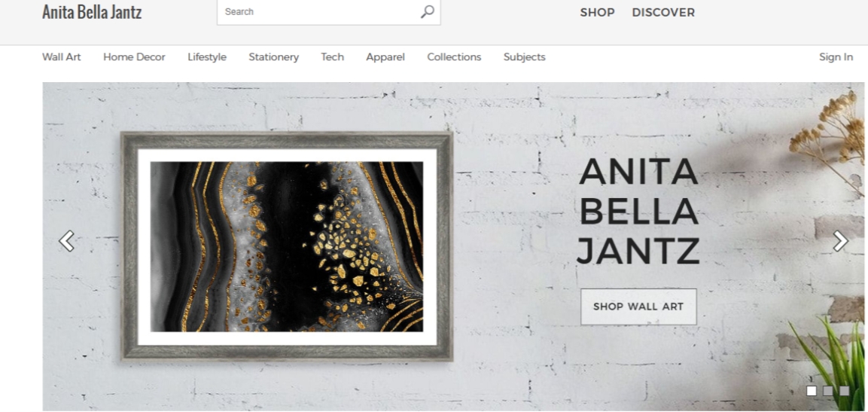Open the Apparel category
This screenshot has width=868, height=412.
click(385, 57)
